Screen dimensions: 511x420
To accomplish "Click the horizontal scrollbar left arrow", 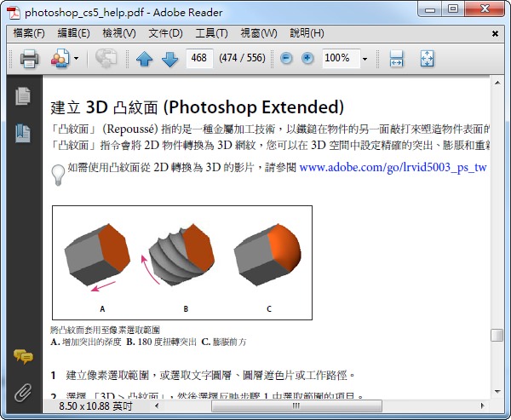I will (157, 406).
